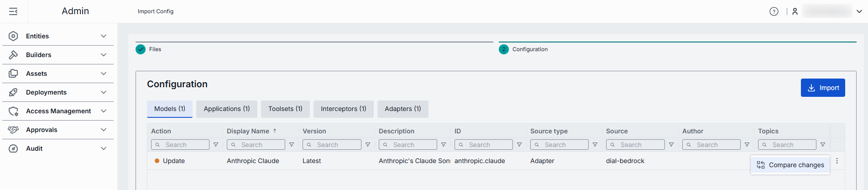Choose Compare changes from the popup menu
868x190 pixels.
coord(790,165)
